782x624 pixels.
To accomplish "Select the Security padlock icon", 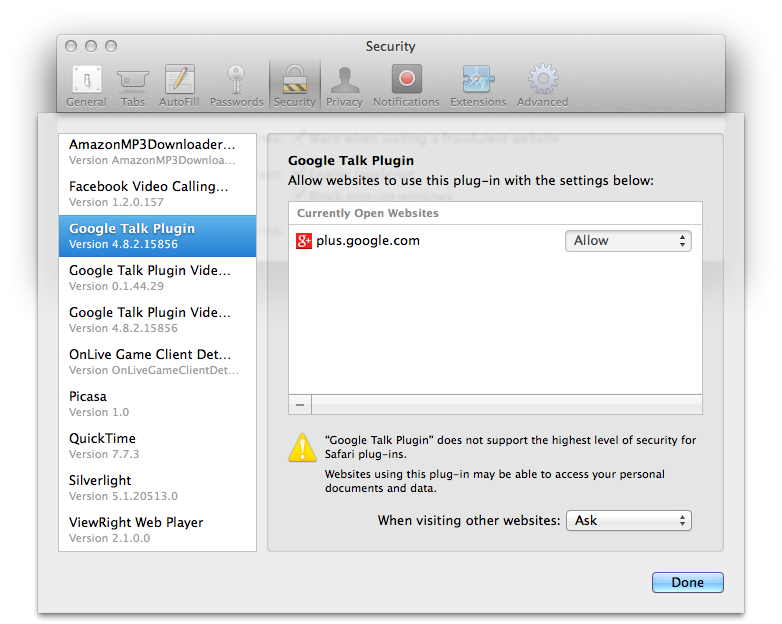I will (295, 85).
